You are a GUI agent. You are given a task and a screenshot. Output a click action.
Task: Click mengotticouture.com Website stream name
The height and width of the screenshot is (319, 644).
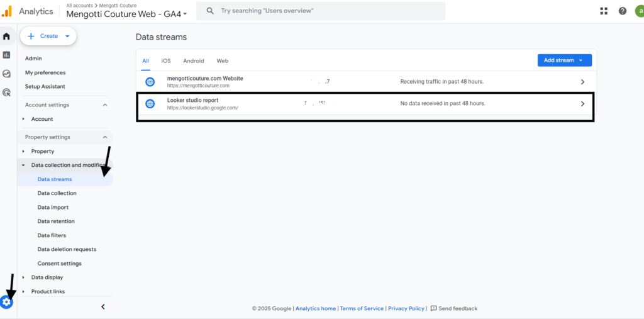(x=205, y=79)
